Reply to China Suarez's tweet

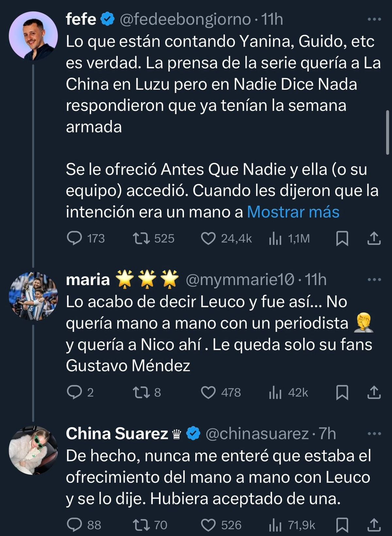click(x=74, y=525)
